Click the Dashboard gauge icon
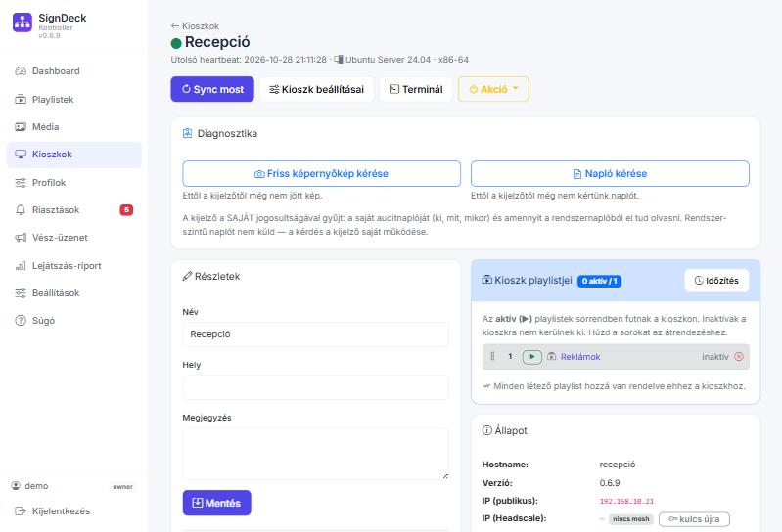Image resolution: width=782 pixels, height=532 pixels. [x=21, y=71]
